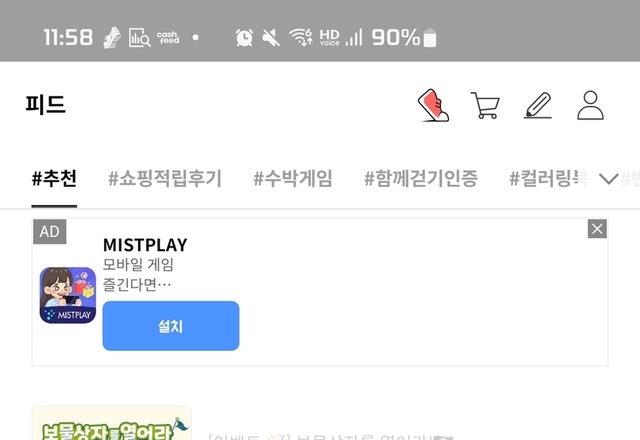640x440 pixels.
Task: Close the MISTPLAY ad with X
Action: pyautogui.click(x=597, y=229)
